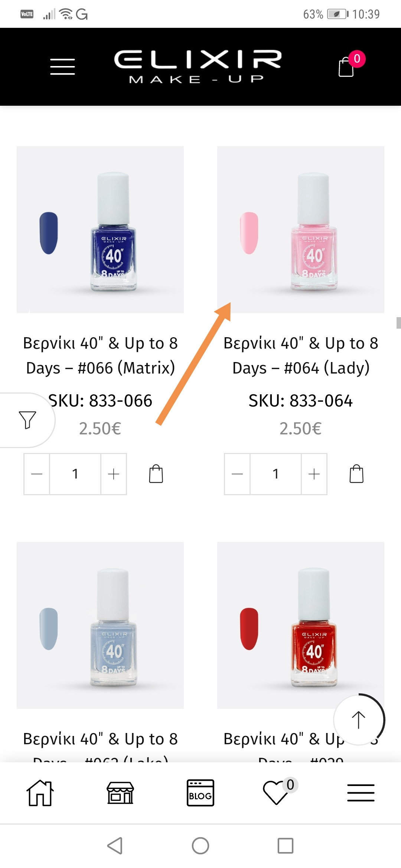Open the hamburger menu in header
Viewport: 401px width, 868px height.
62,67
